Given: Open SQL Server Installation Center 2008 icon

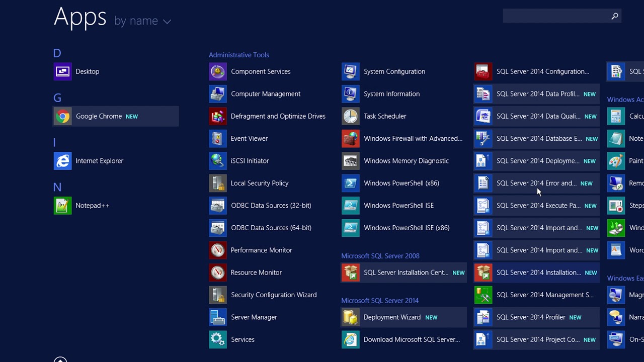Looking at the screenshot, I should tap(351, 273).
